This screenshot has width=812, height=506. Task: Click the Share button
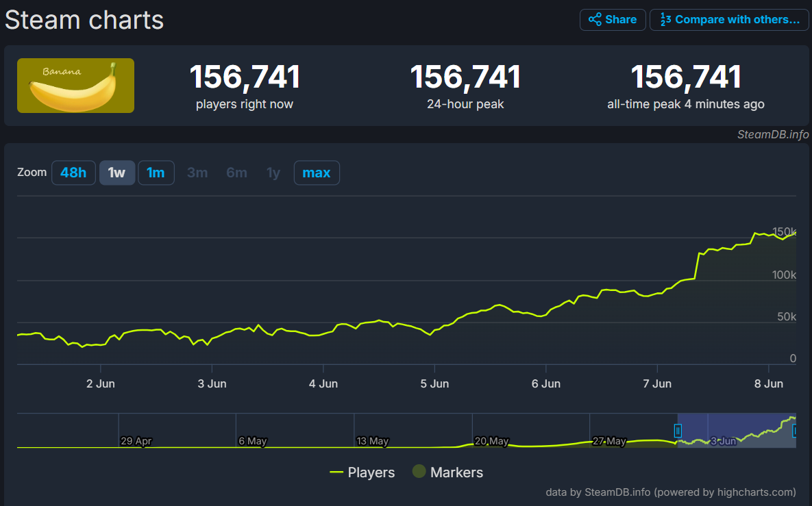613,20
